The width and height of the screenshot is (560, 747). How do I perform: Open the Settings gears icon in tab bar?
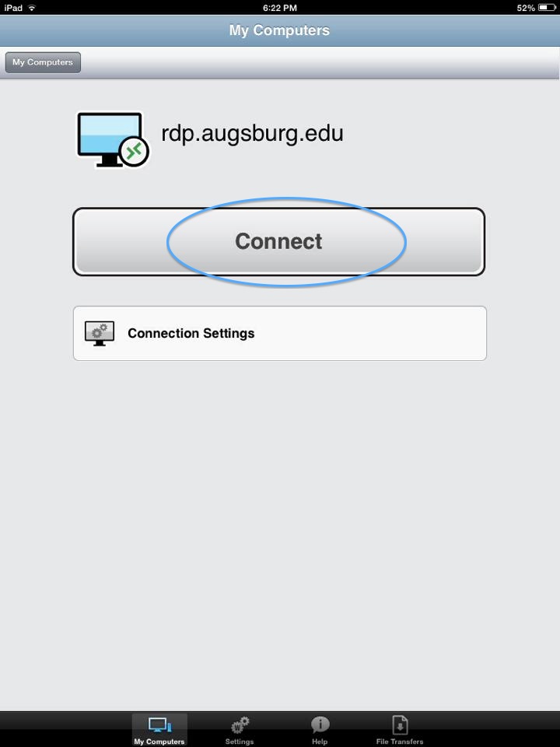tap(240, 725)
